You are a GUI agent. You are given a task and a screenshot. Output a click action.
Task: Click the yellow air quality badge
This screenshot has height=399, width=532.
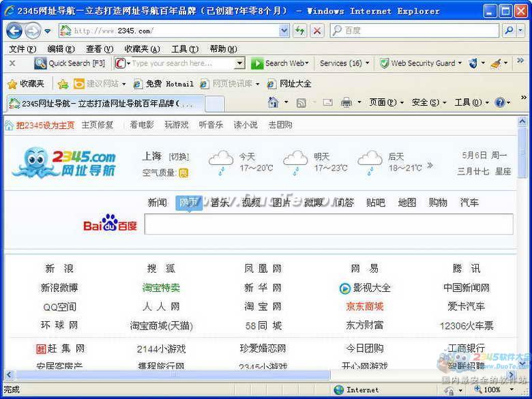[183, 173]
